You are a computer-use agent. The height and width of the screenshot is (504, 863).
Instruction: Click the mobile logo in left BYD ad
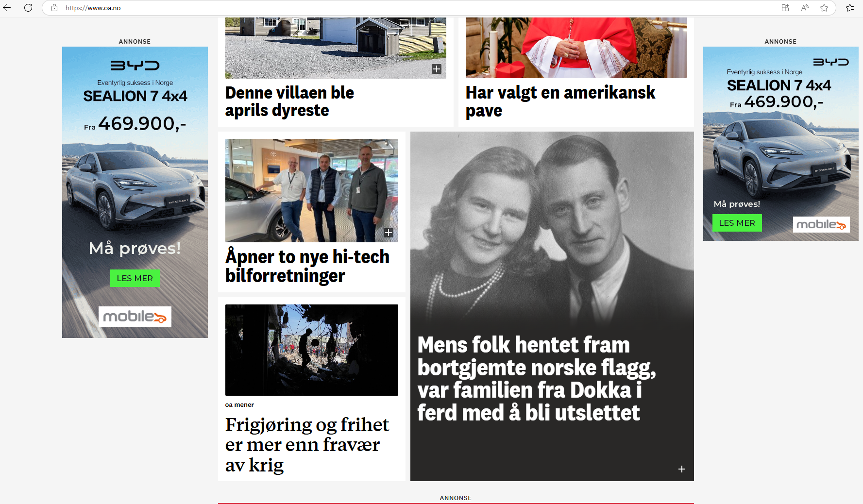click(135, 317)
